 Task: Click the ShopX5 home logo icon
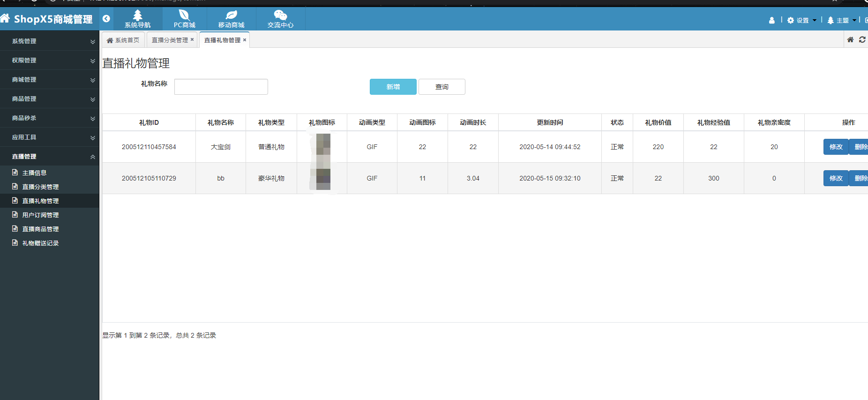[5, 18]
